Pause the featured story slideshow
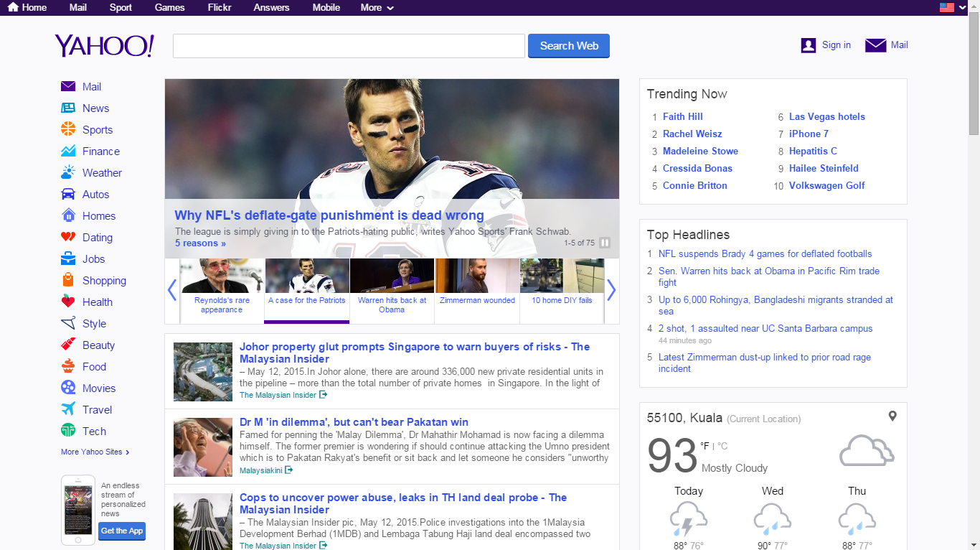This screenshot has height=550, width=980. pos(605,243)
